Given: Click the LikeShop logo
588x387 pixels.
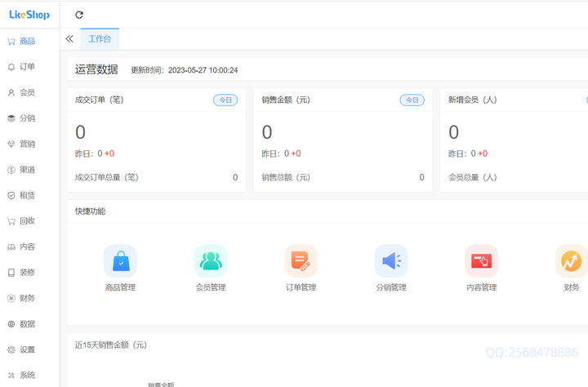Looking at the screenshot, I should coord(29,15).
